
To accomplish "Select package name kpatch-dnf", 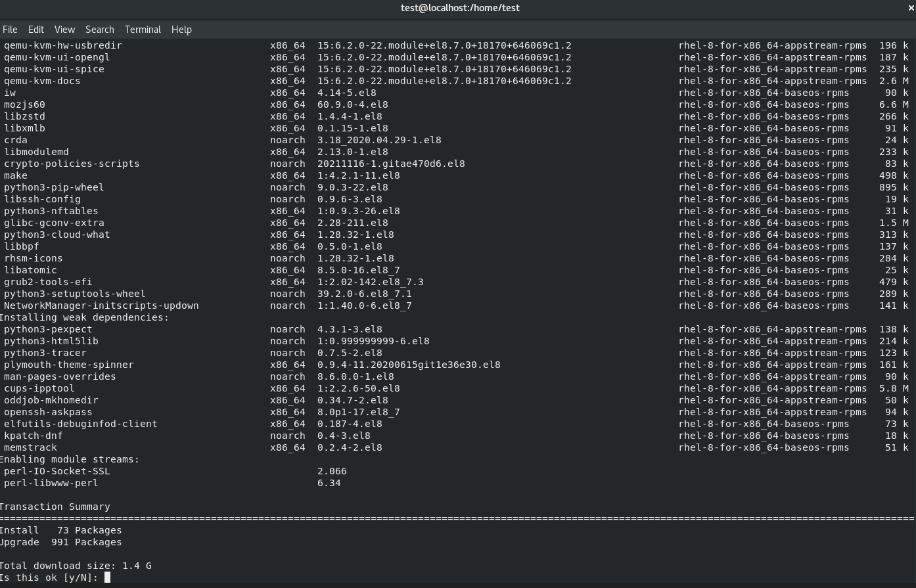I will click(x=34, y=436).
